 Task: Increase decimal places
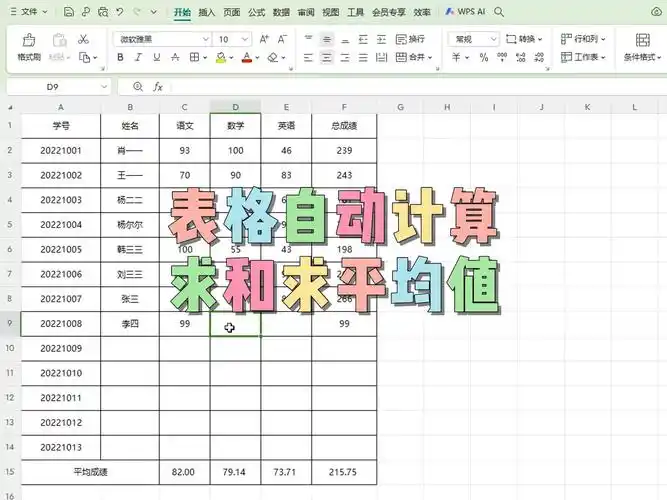tap(520, 57)
